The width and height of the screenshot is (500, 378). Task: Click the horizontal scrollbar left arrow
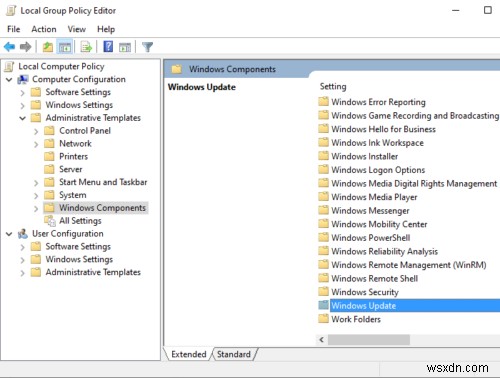322,340
